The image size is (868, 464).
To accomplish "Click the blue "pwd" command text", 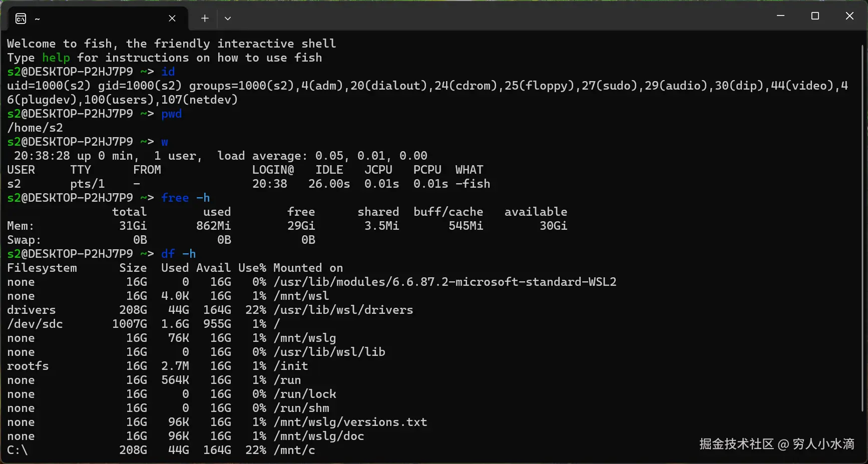I will [x=172, y=114].
